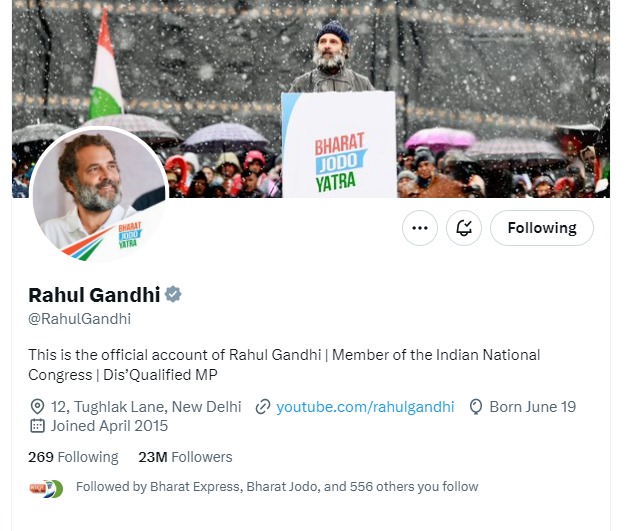Click the 12, Tughlak Lane location text

(146, 406)
